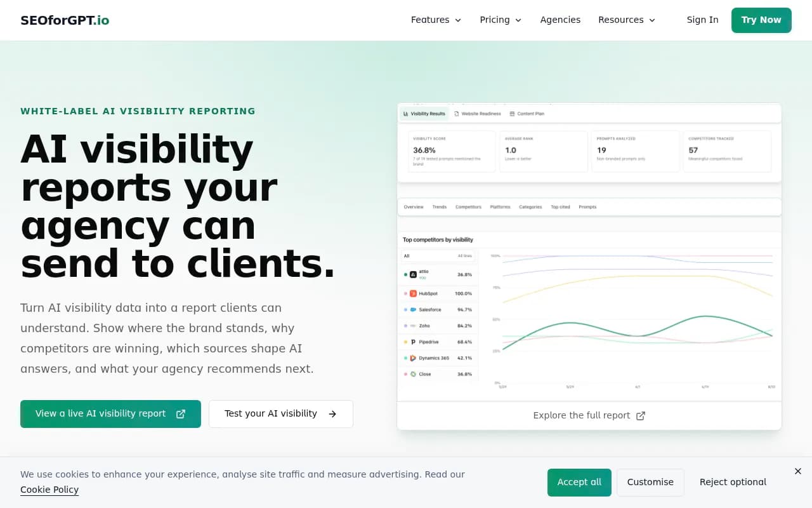
Task: Click the White-Label AI Visibility Reporting heading
Action: 138,111
